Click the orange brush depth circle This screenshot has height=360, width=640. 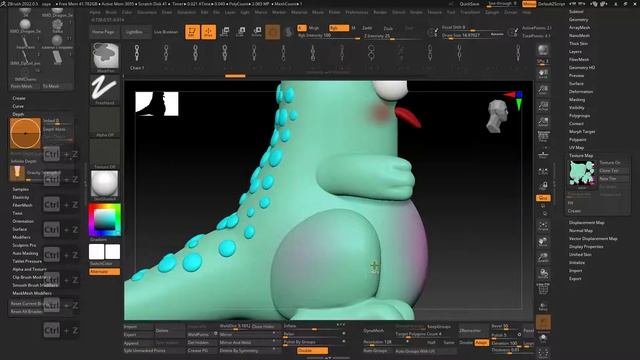25,133
